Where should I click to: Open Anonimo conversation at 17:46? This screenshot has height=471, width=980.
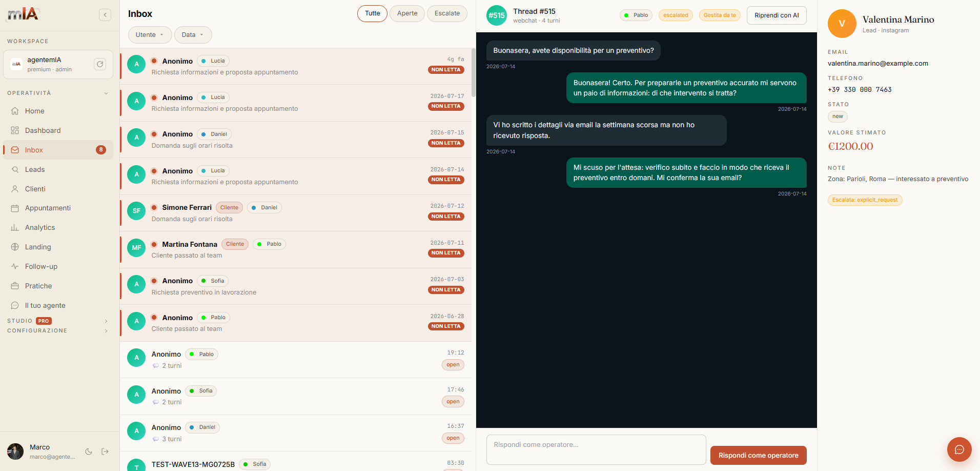tap(296, 397)
